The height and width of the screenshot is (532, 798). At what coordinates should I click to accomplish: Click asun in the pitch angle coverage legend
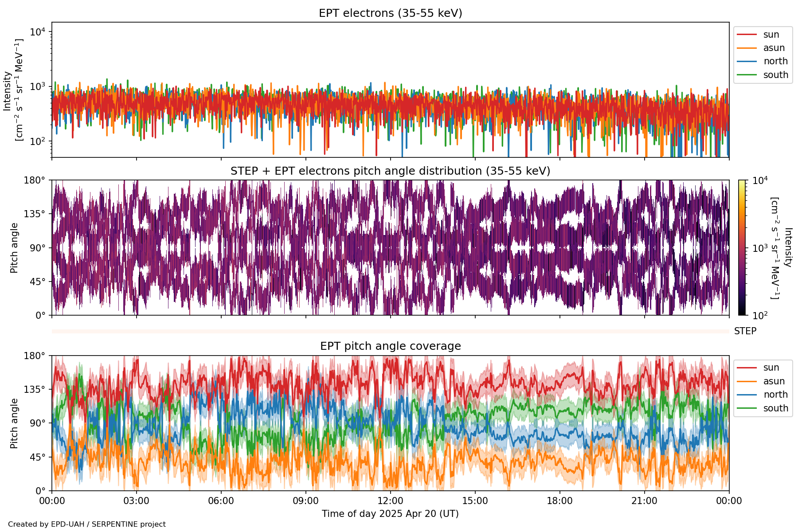click(774, 381)
